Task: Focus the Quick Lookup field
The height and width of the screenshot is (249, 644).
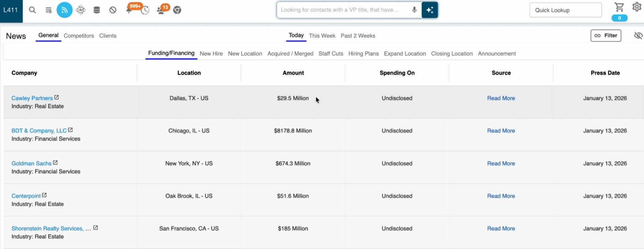Action: pyautogui.click(x=566, y=10)
